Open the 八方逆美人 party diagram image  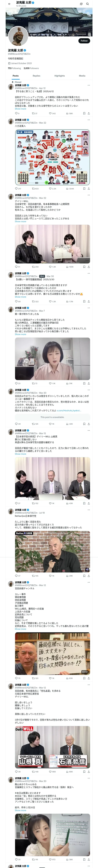point(52,157)
